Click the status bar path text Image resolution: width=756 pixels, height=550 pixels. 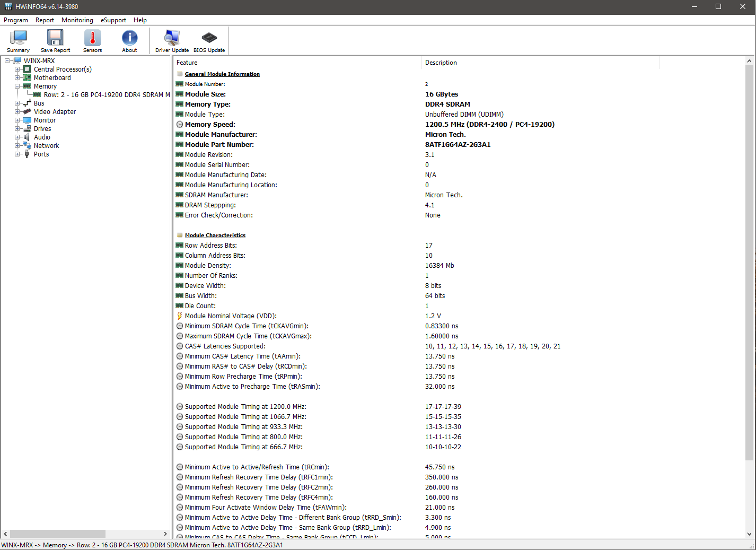(x=142, y=545)
